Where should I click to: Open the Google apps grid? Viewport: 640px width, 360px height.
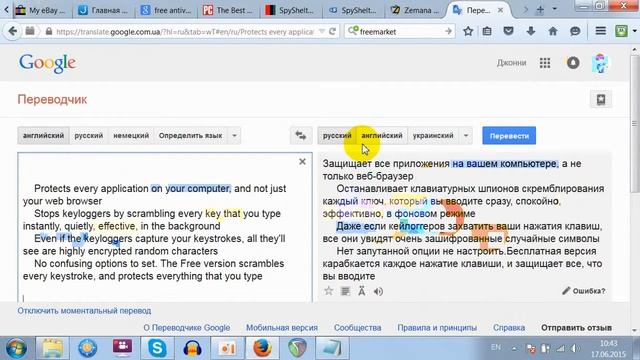(545, 63)
